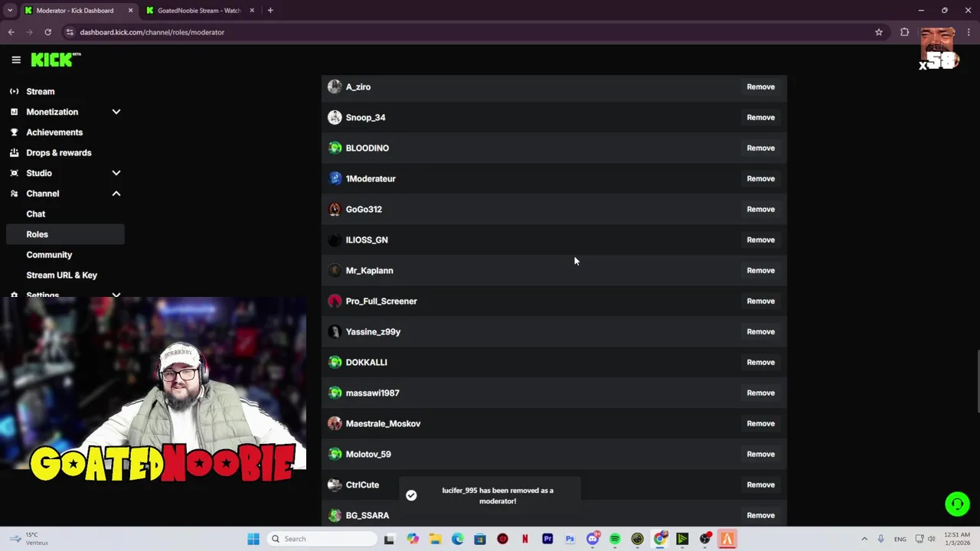
Task: Go back to previous page
Action: coord(11,32)
